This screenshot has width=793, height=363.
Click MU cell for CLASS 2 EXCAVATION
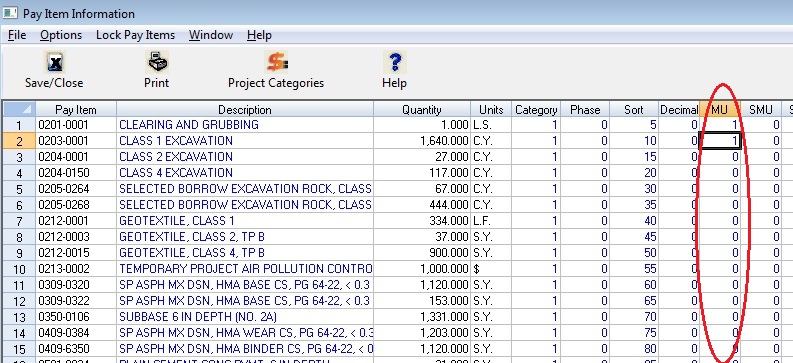(720, 157)
